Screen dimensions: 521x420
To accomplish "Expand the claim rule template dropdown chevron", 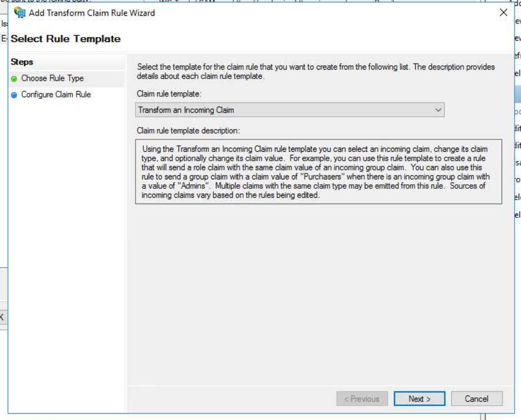I will [x=437, y=110].
